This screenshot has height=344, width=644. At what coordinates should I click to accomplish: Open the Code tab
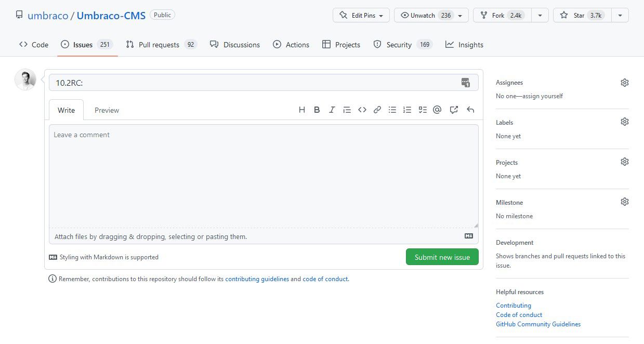[34, 45]
